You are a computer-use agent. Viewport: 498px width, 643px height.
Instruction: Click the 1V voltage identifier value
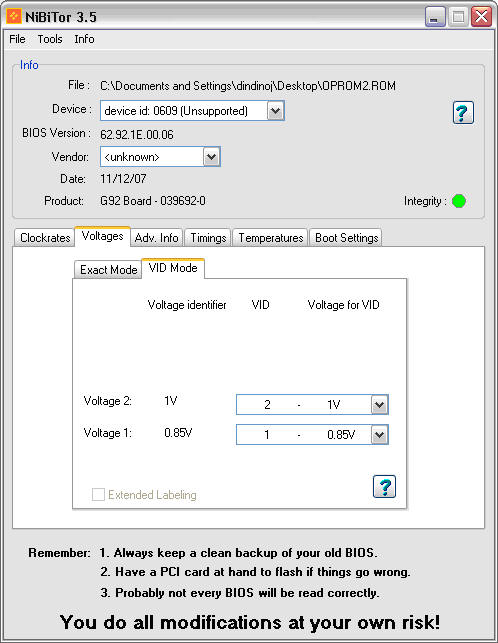click(x=171, y=401)
